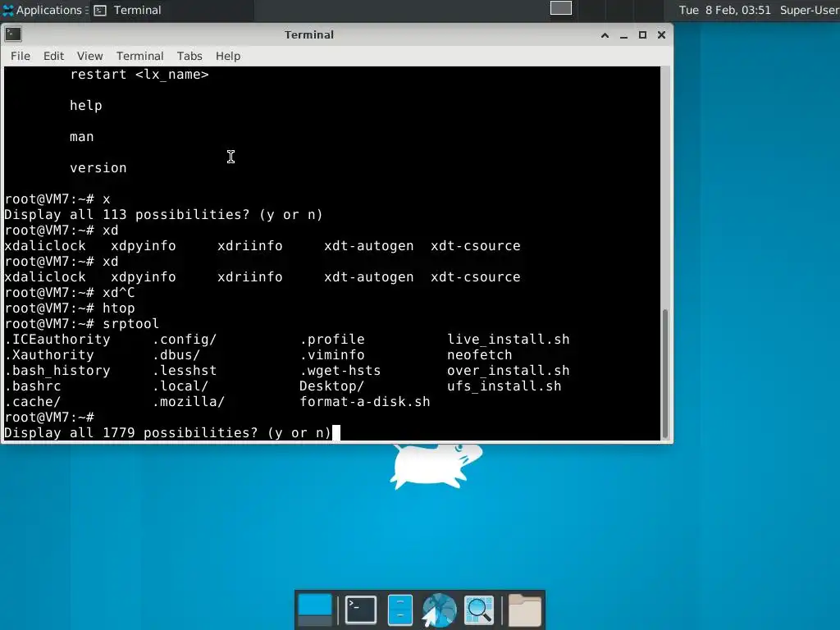Open the View menu
Image resolution: width=840 pixels, height=630 pixels.
click(89, 56)
